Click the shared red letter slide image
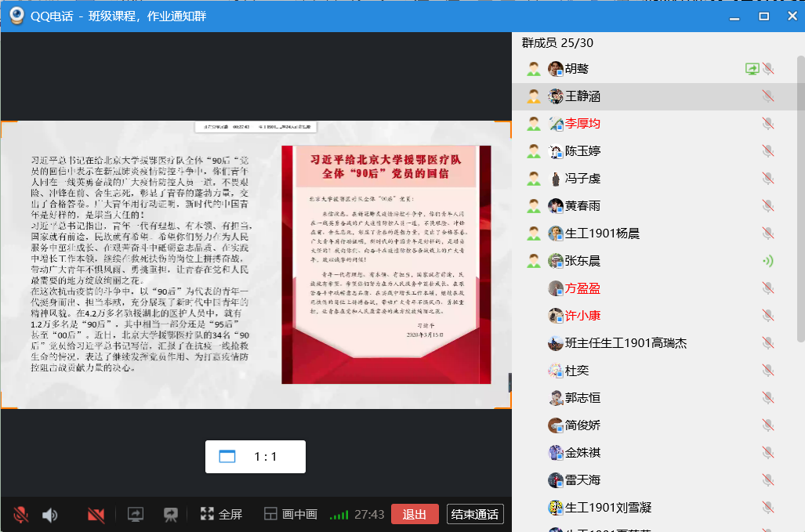Screen dimensions: 805x532 click(x=386, y=264)
